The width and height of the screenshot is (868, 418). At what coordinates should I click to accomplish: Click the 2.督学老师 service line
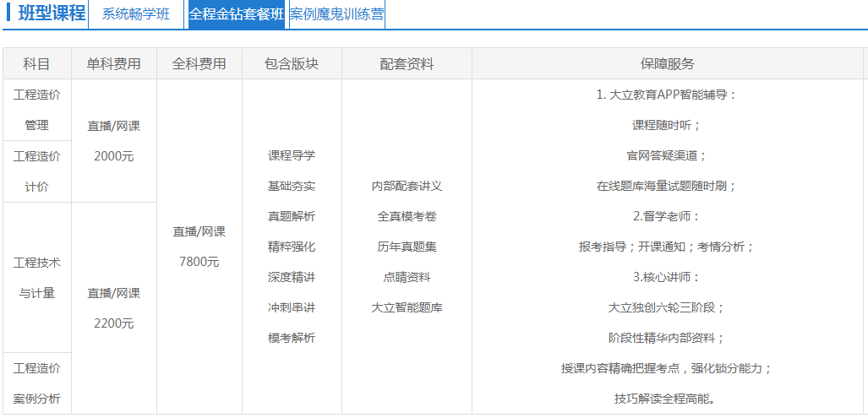[x=667, y=217]
